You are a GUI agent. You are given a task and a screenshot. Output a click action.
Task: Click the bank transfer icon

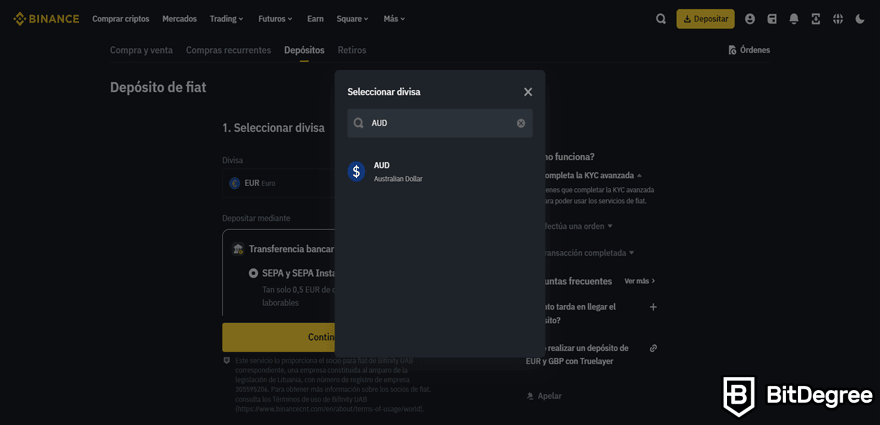point(238,249)
